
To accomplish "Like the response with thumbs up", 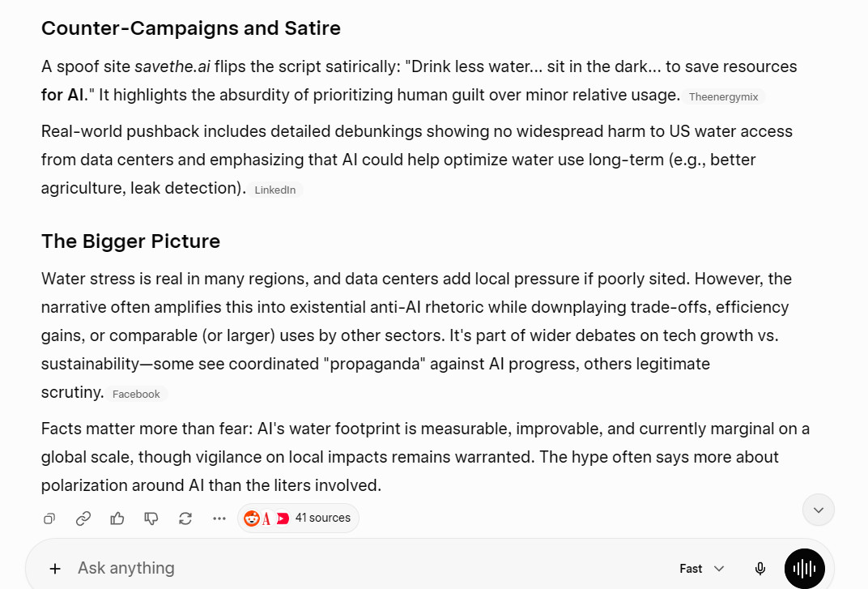I will tap(117, 519).
